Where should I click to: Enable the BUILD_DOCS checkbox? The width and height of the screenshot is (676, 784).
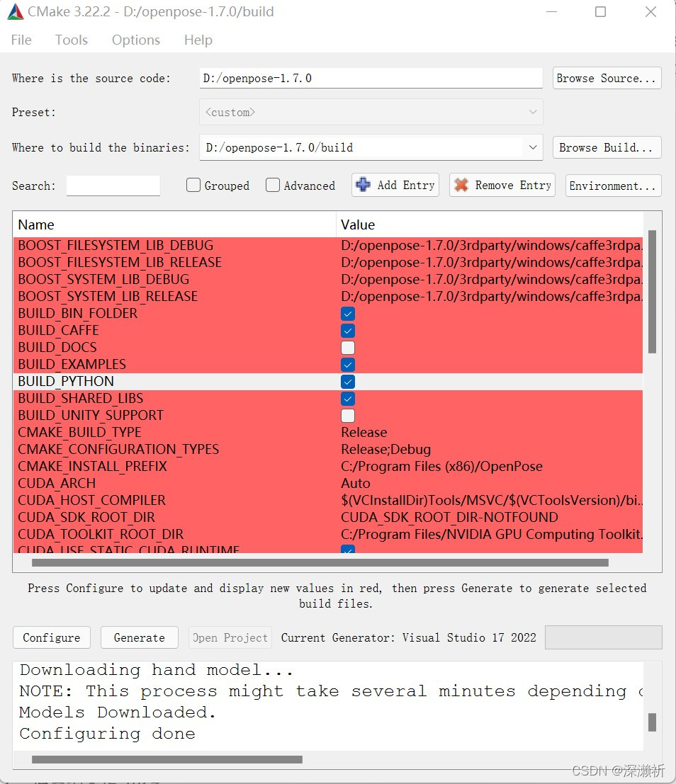pos(347,347)
